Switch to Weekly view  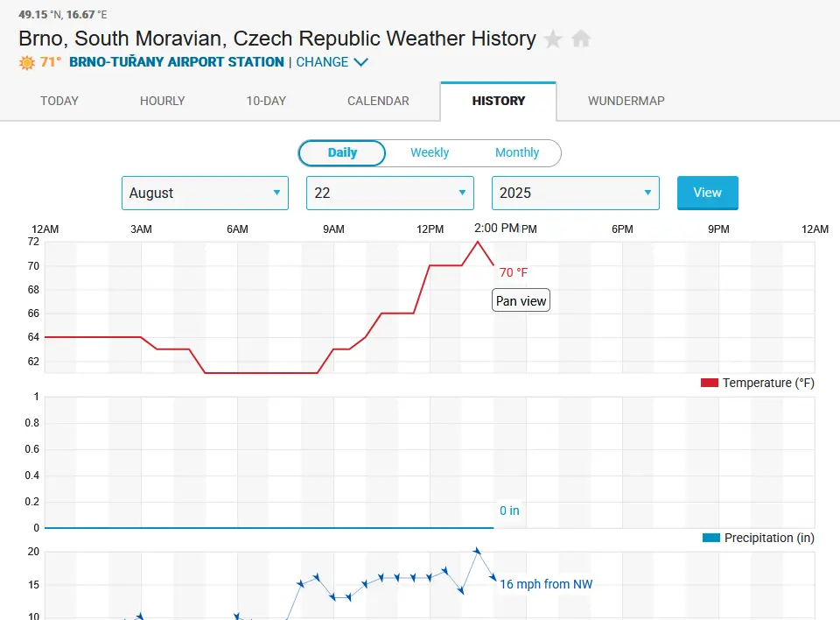point(430,152)
